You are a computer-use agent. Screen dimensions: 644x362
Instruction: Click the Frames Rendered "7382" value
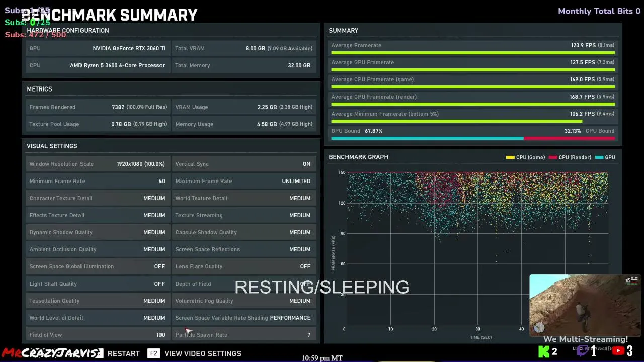[118, 107]
